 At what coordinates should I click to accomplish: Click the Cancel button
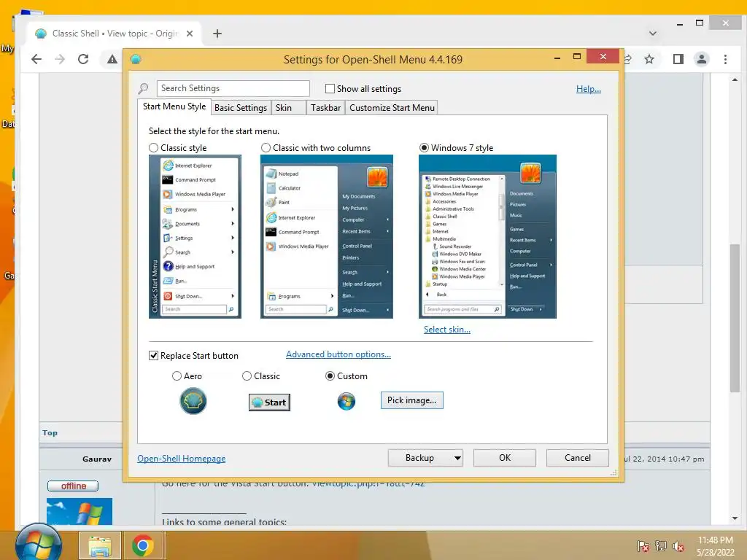578,458
